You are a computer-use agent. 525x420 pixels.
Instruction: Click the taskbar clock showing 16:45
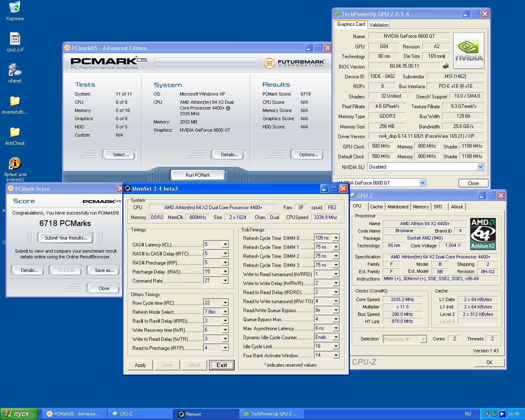pos(514,414)
